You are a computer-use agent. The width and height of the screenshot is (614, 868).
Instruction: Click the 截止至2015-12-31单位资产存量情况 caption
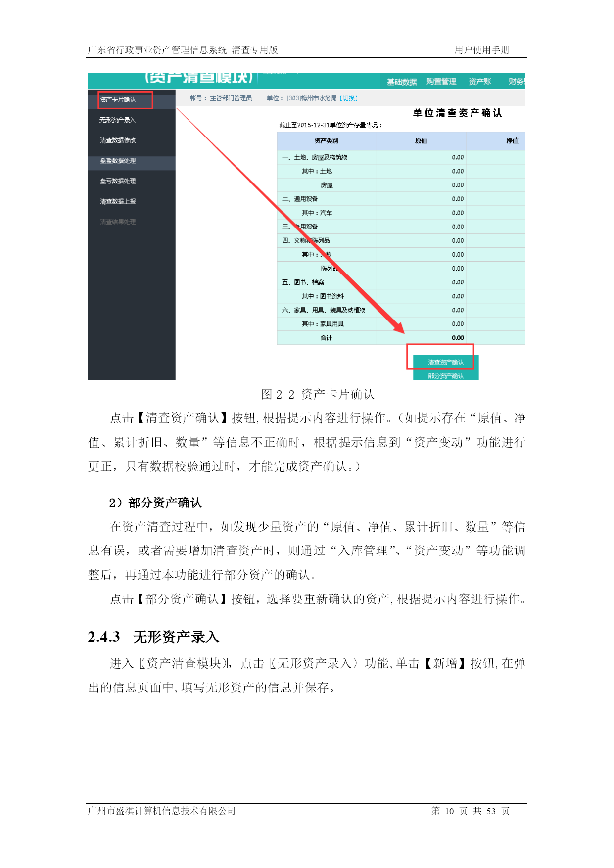pyautogui.click(x=331, y=125)
